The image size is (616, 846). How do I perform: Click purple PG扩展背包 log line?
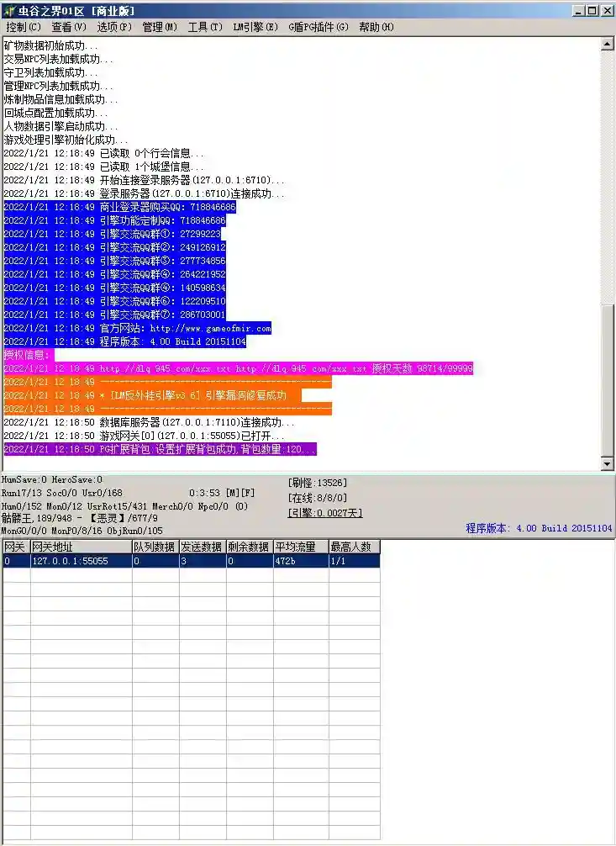(x=161, y=449)
